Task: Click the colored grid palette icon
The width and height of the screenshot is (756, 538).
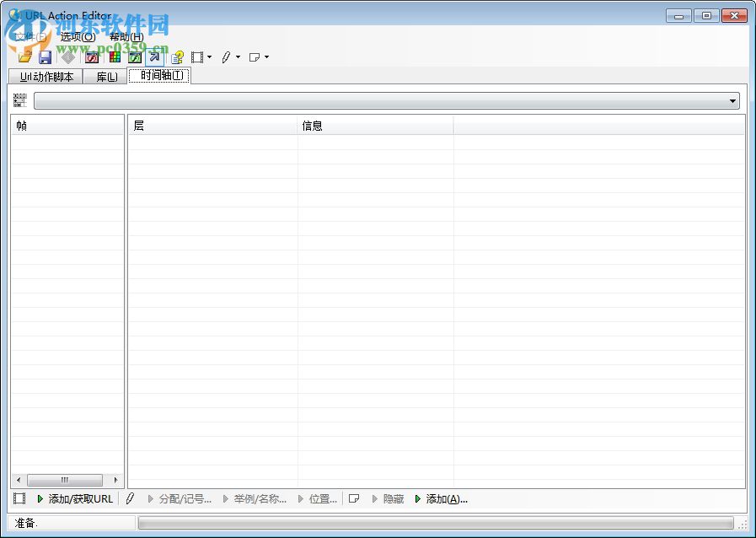Action: pyautogui.click(x=114, y=57)
